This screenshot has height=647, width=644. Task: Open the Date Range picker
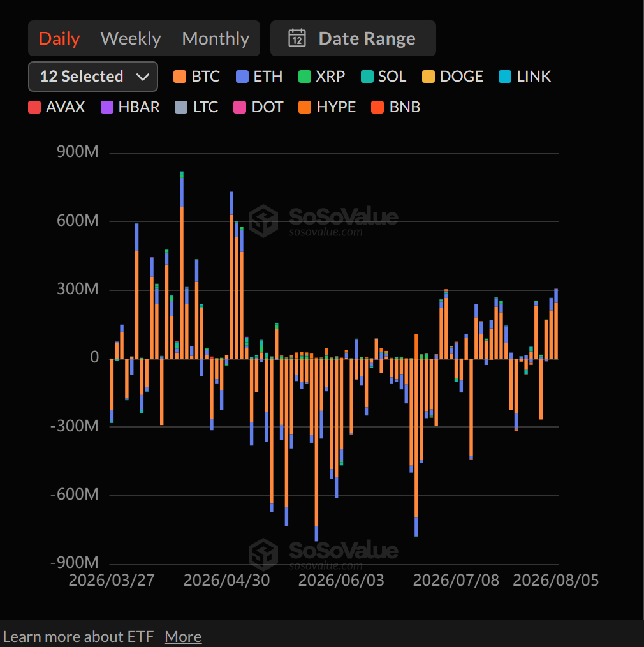pos(353,38)
